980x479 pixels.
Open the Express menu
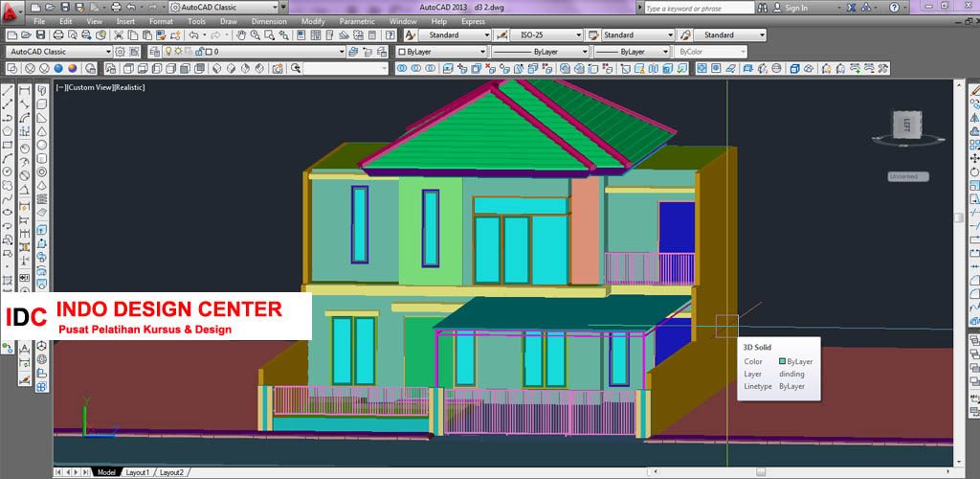[x=473, y=21]
